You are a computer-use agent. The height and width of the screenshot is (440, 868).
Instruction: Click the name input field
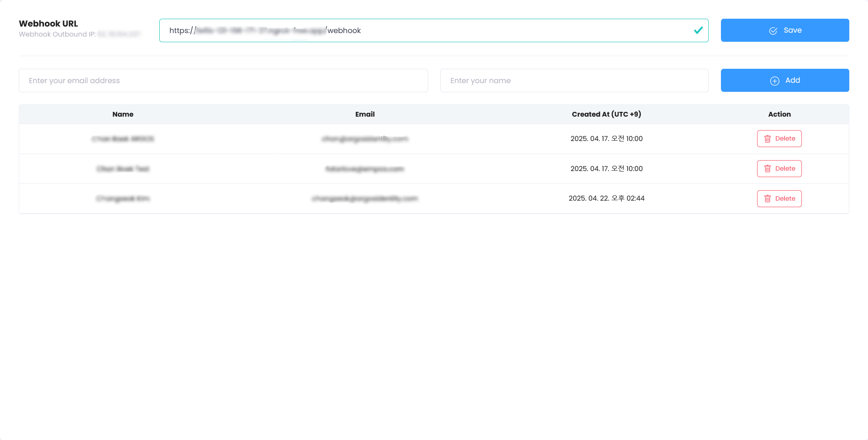coord(574,81)
